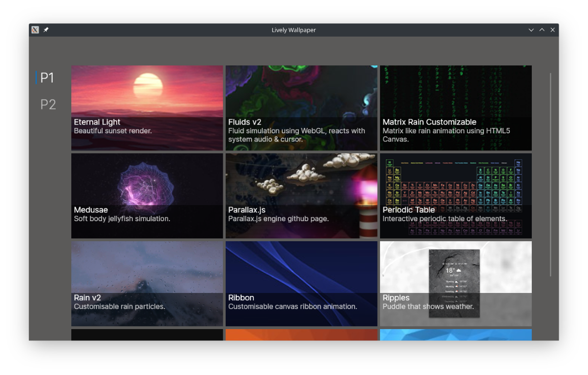588x375 pixels.
Task: Select the Ripples weather wallpaper
Action: pos(456,284)
